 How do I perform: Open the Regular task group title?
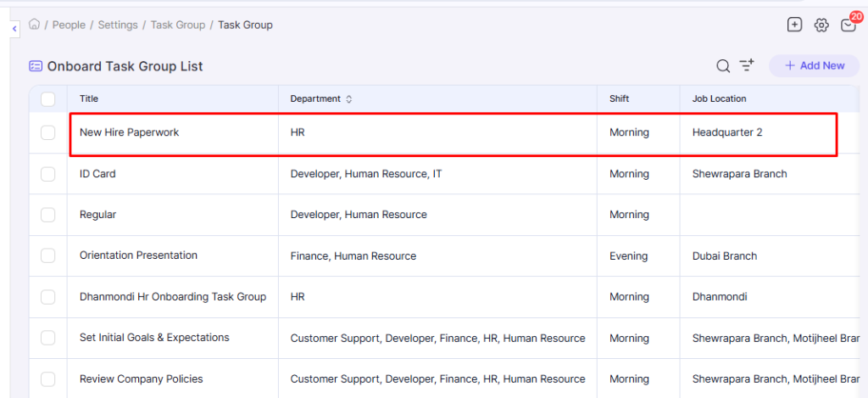(98, 215)
